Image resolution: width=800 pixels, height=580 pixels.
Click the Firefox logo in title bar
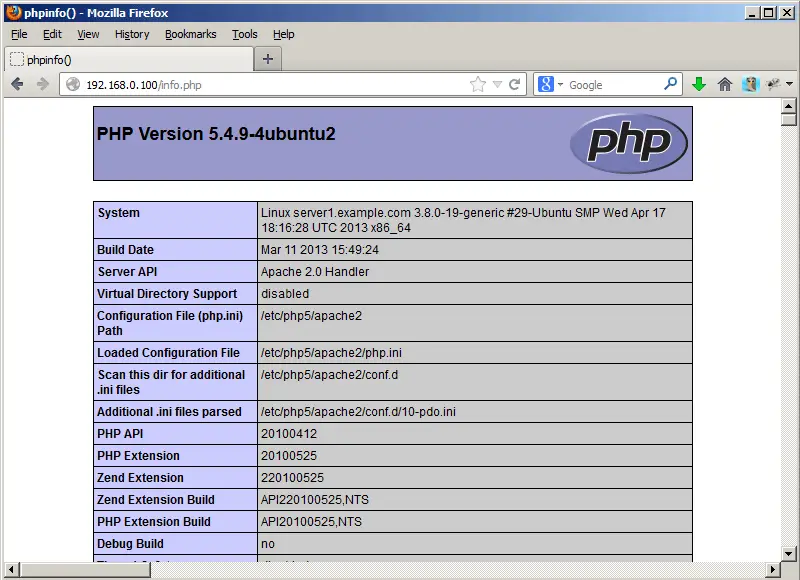[14, 12]
